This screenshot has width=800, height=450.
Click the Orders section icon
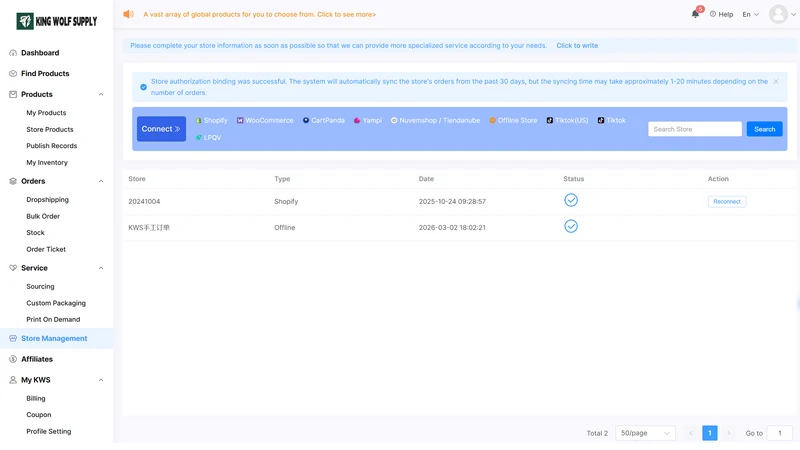point(13,181)
